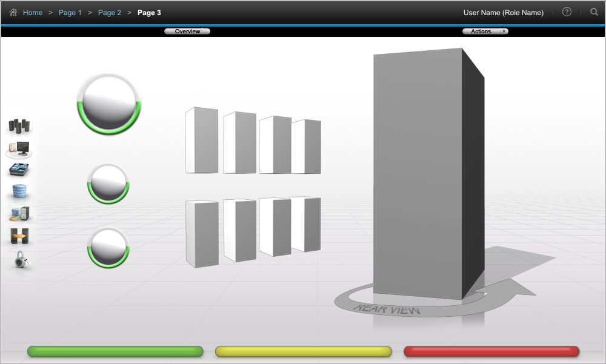Open search with the magnifier icon
This screenshot has width=606, height=364.
click(x=594, y=12)
